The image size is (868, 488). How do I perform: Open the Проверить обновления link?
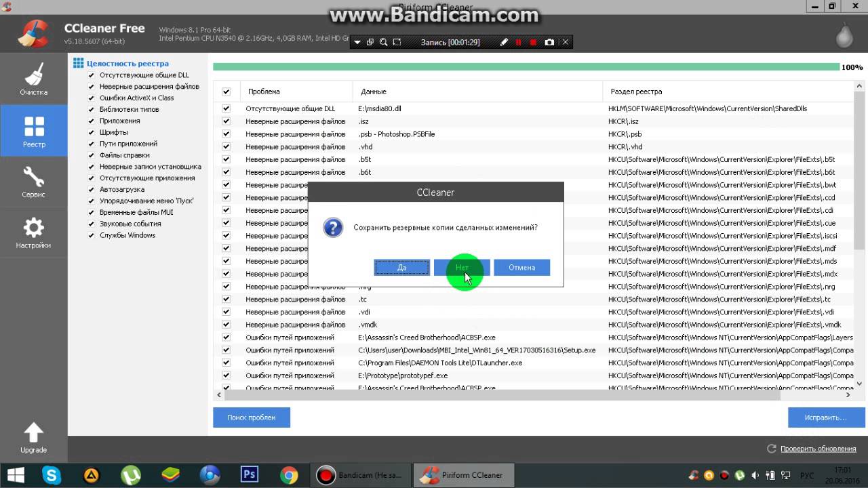[x=818, y=449]
